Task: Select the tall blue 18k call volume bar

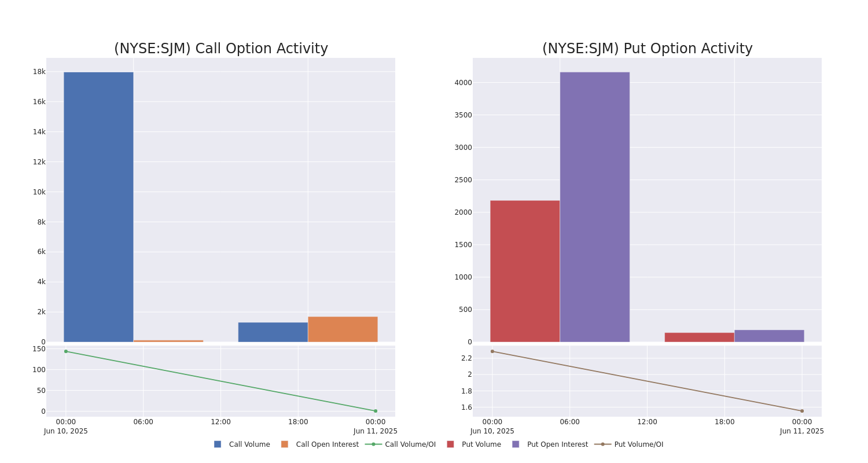Action: (98, 207)
